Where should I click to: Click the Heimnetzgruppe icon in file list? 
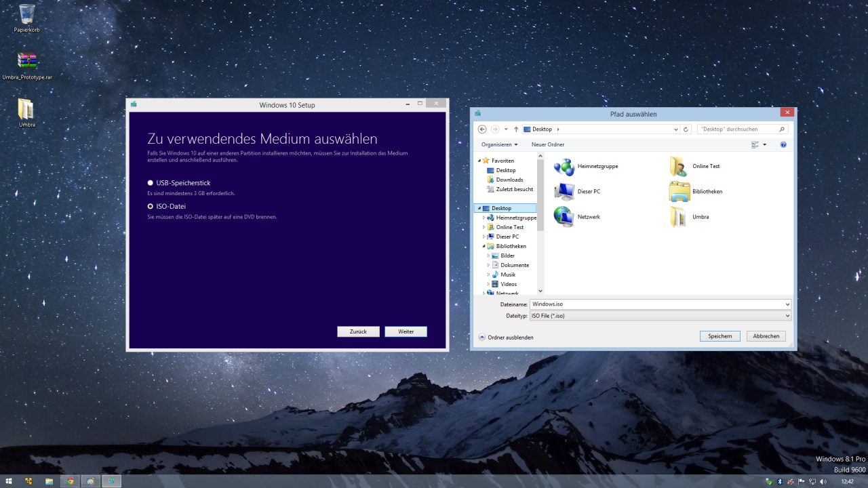coord(564,166)
